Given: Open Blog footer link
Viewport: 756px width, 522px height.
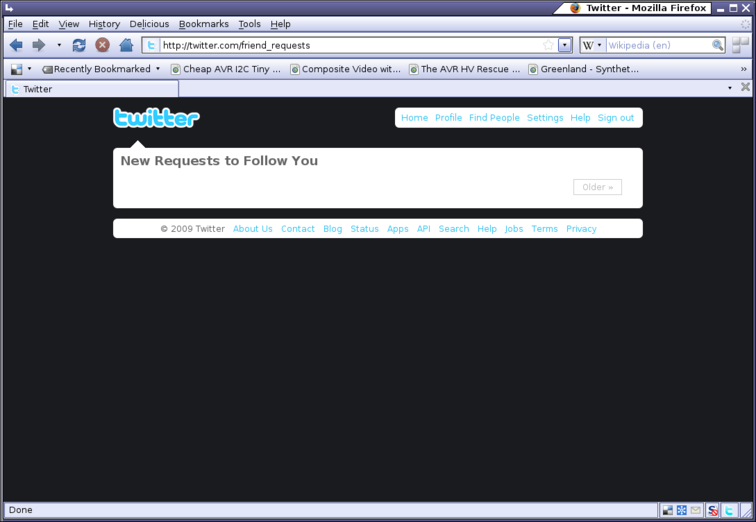Looking at the screenshot, I should coord(333,229).
